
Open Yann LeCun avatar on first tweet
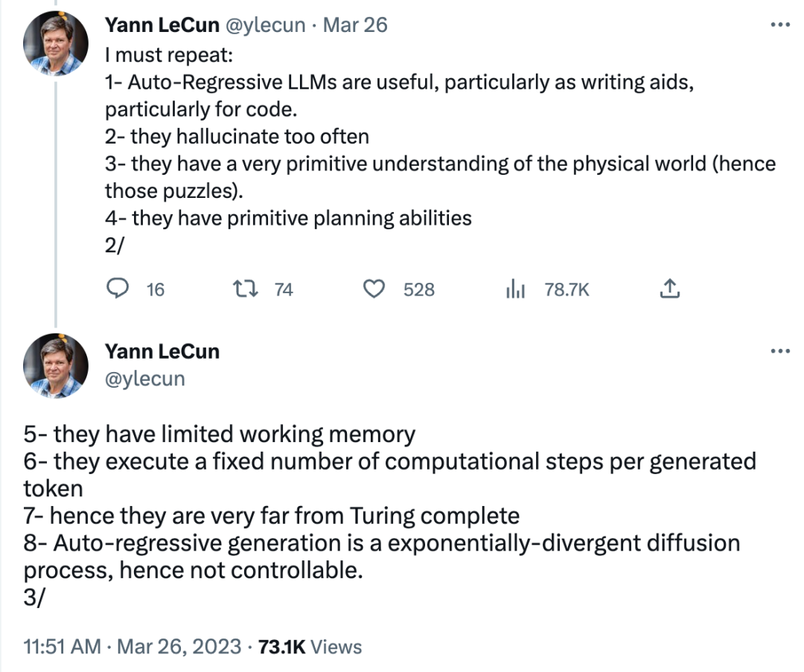[55, 44]
